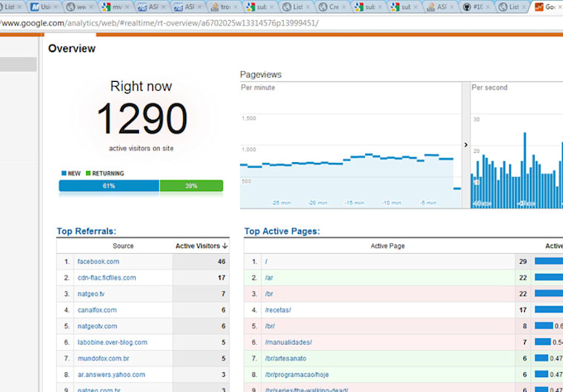Sort by Active Visitors column arrow
The height and width of the screenshot is (392, 563).
pyautogui.click(x=225, y=246)
